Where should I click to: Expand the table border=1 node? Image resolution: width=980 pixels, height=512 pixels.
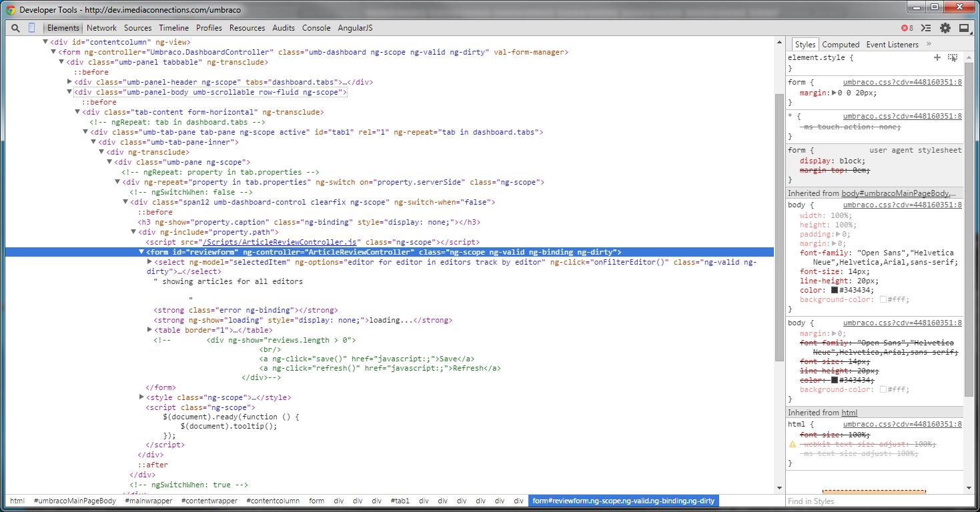coord(149,330)
